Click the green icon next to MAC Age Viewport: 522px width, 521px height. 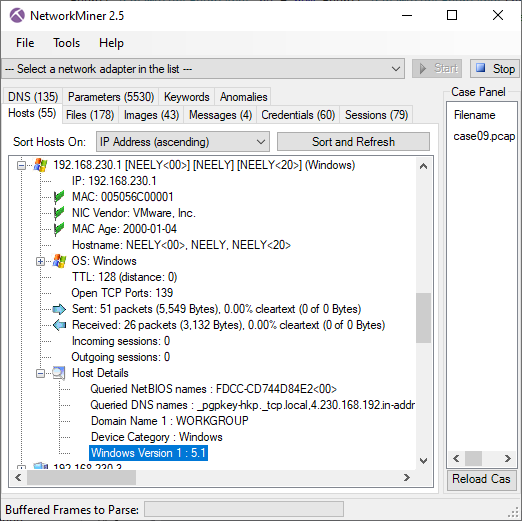pyautogui.click(x=59, y=229)
